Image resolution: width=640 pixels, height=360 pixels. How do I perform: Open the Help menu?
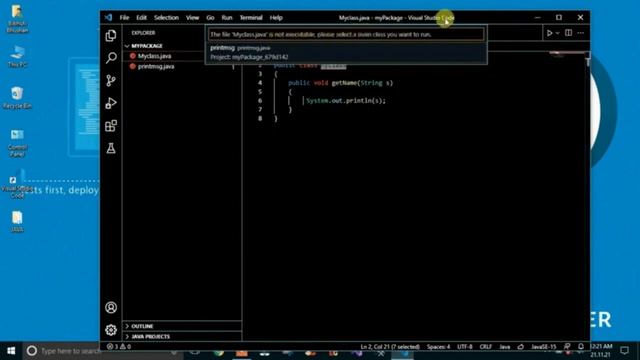click(276, 18)
